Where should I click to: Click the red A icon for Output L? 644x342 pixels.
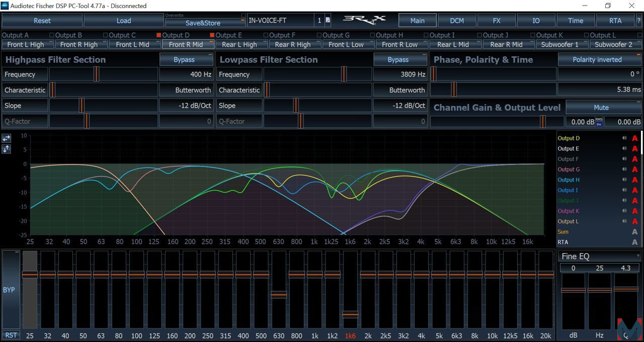pos(635,221)
